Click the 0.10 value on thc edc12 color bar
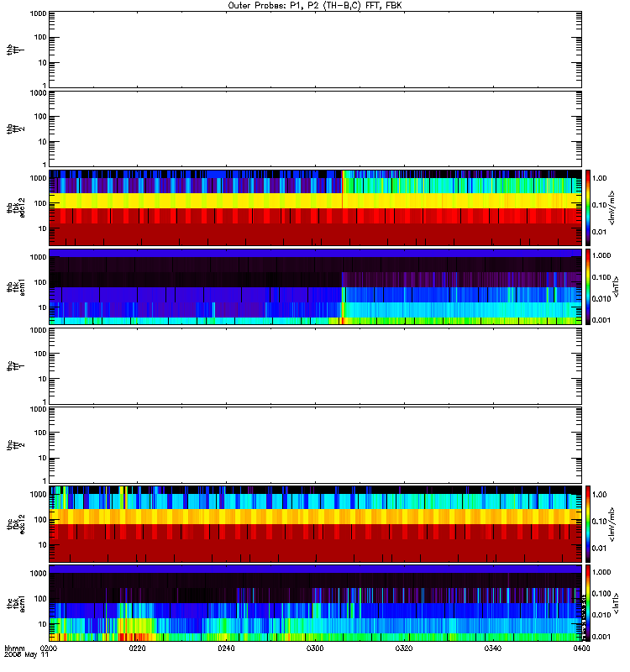630x672 pixels. 599,521
